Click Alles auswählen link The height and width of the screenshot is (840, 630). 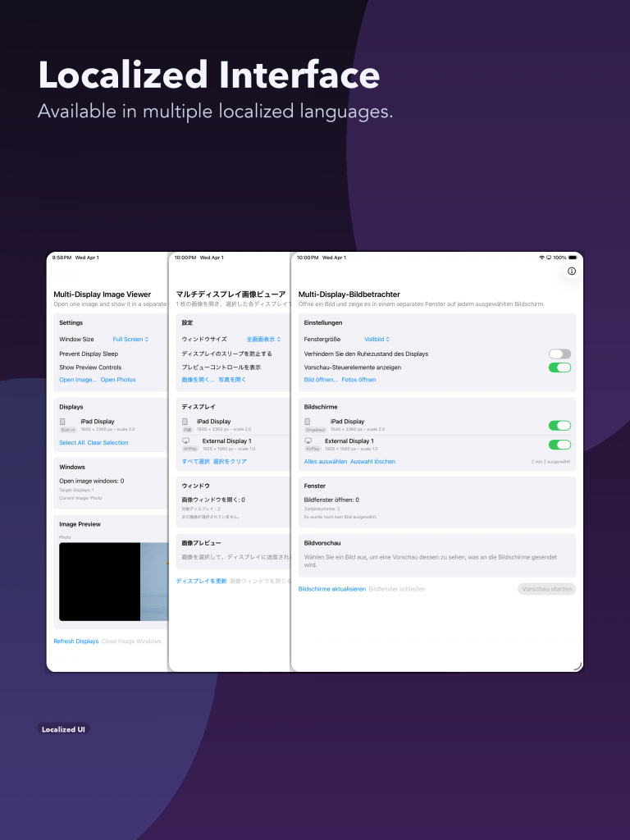point(326,461)
